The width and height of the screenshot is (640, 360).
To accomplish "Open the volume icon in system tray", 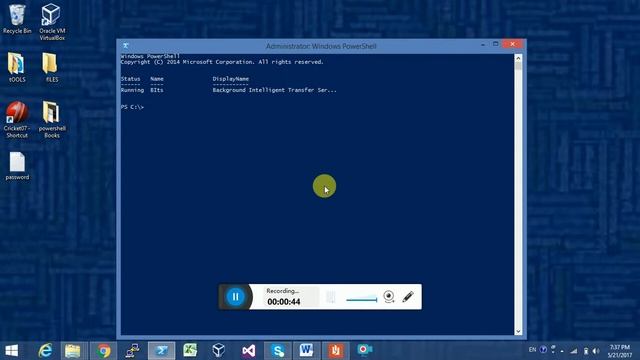I will pos(596,351).
